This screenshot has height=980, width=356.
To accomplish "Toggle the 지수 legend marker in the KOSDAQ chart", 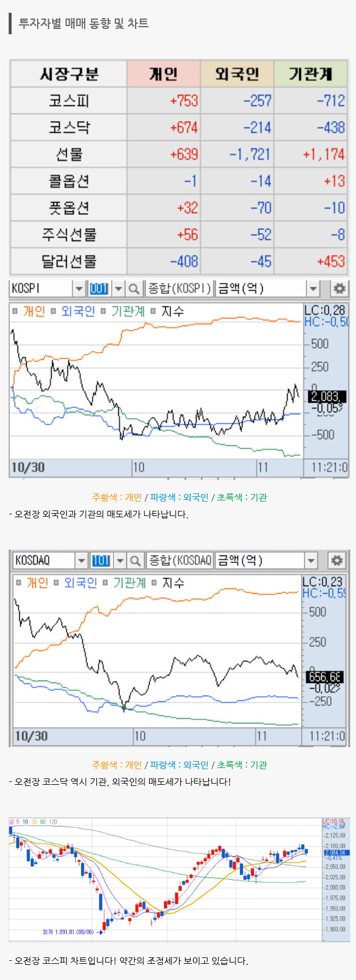I will (154, 583).
